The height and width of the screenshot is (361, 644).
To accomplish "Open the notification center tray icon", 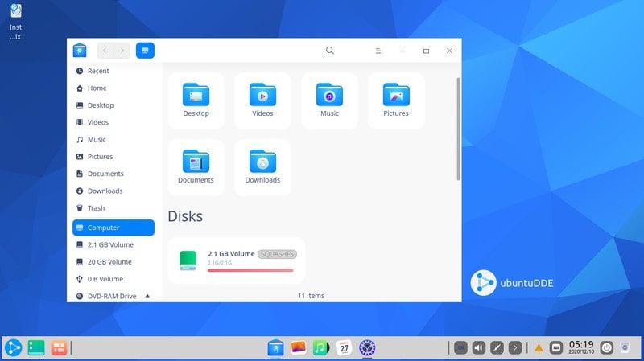I will [x=556, y=348].
